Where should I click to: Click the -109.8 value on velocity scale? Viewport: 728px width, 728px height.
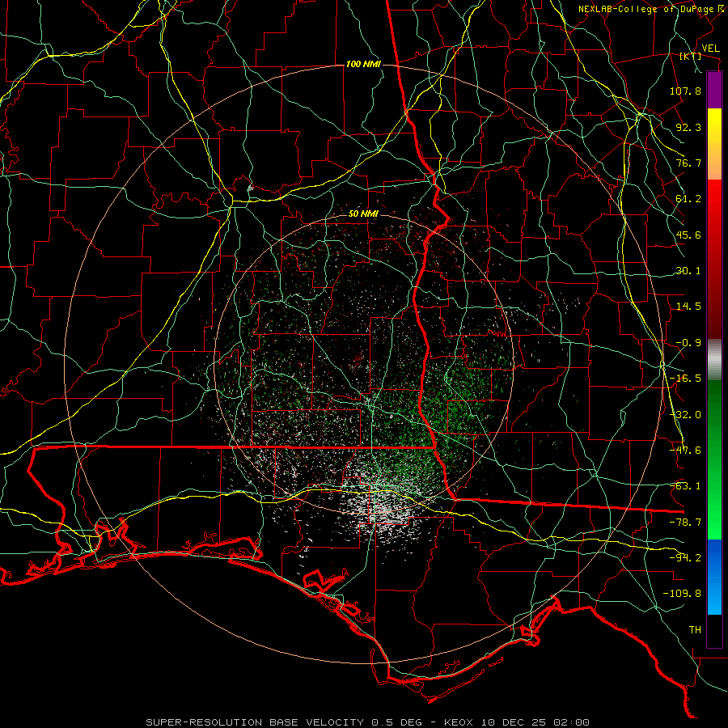(x=682, y=594)
